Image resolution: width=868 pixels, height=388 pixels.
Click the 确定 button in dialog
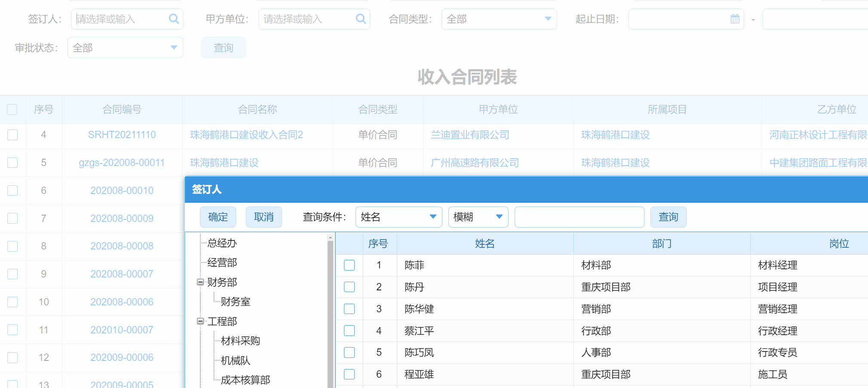[x=218, y=217]
